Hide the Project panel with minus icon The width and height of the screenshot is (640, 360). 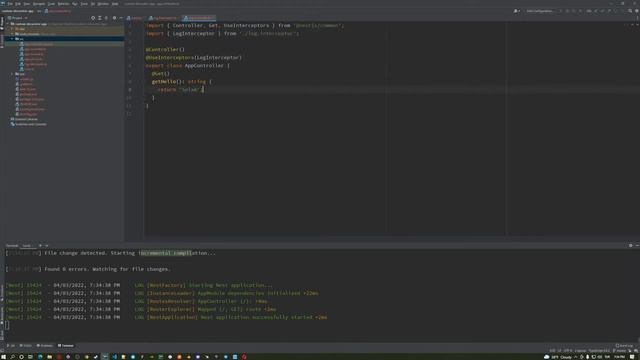[x=121, y=18]
